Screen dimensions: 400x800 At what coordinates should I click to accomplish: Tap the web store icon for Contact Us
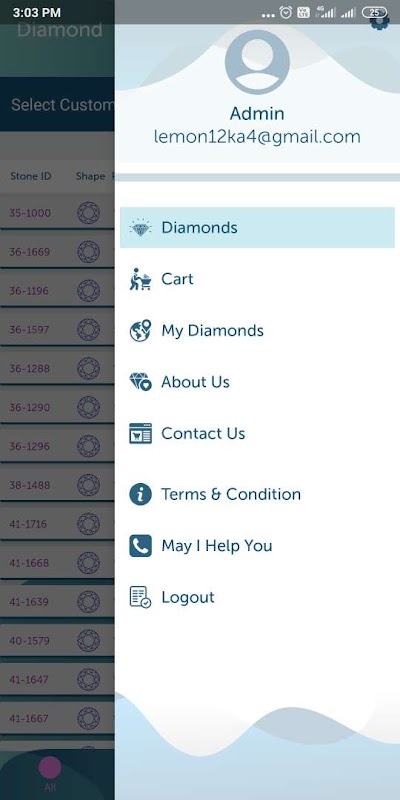pyautogui.click(x=140, y=433)
